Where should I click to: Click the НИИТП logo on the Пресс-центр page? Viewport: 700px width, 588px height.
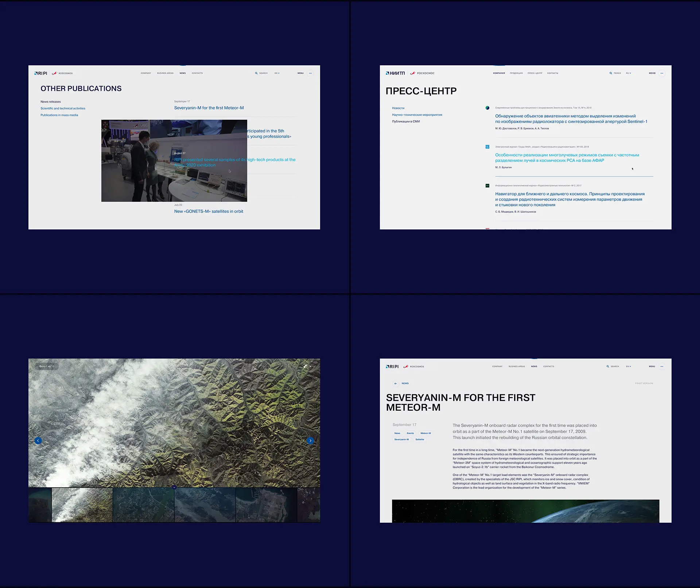coord(395,73)
